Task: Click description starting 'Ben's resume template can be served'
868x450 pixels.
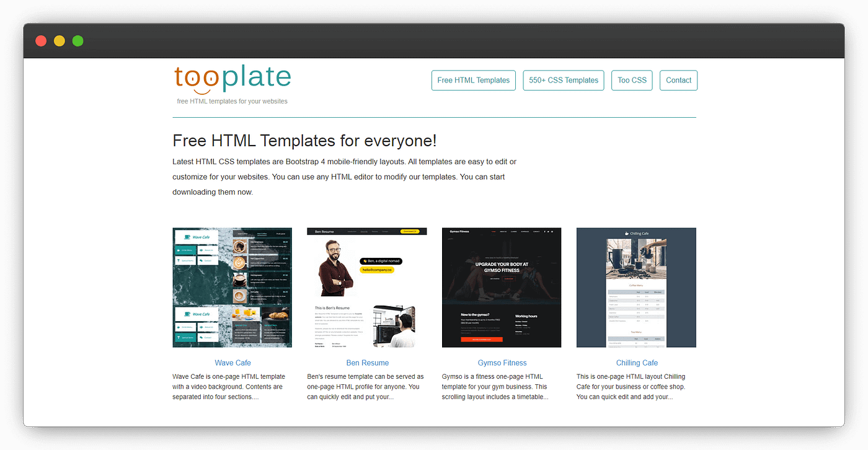Action: [366, 387]
